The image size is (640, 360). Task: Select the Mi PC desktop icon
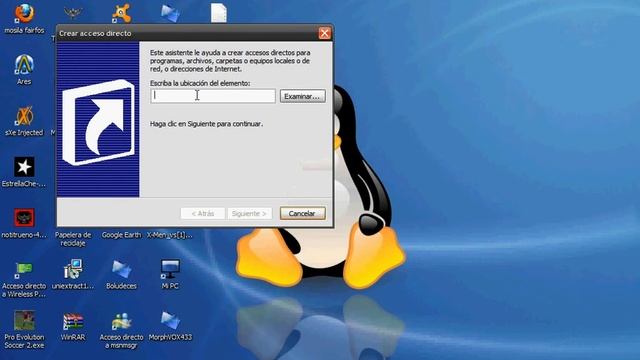coord(170,269)
